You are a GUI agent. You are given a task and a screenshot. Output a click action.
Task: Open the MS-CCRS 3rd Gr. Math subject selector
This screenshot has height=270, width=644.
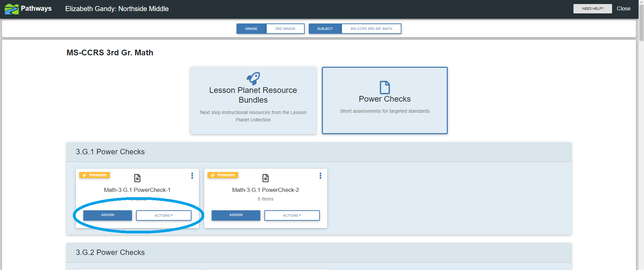(x=371, y=29)
